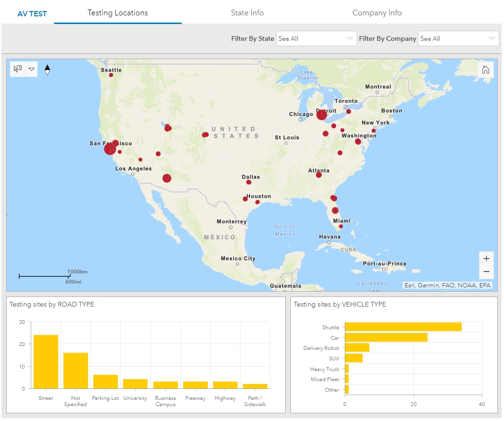The height and width of the screenshot is (421, 504).
Task: Select the Shuttle bar in vehicle chart
Action: click(403, 327)
